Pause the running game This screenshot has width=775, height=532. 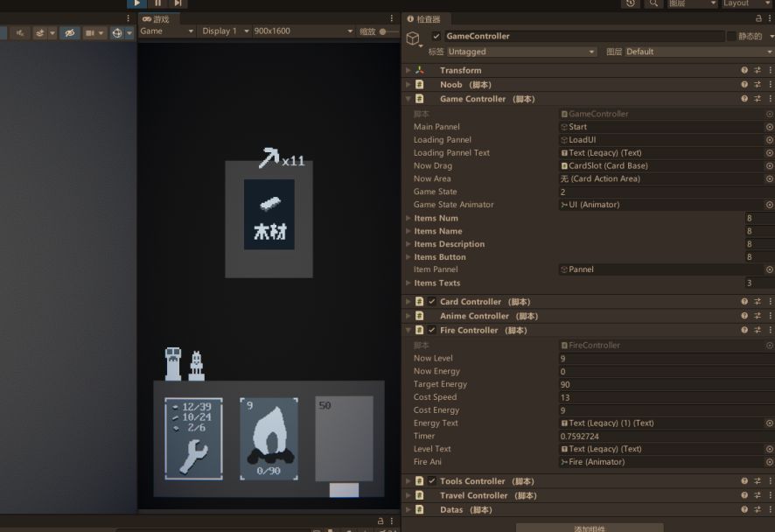pyautogui.click(x=157, y=3)
